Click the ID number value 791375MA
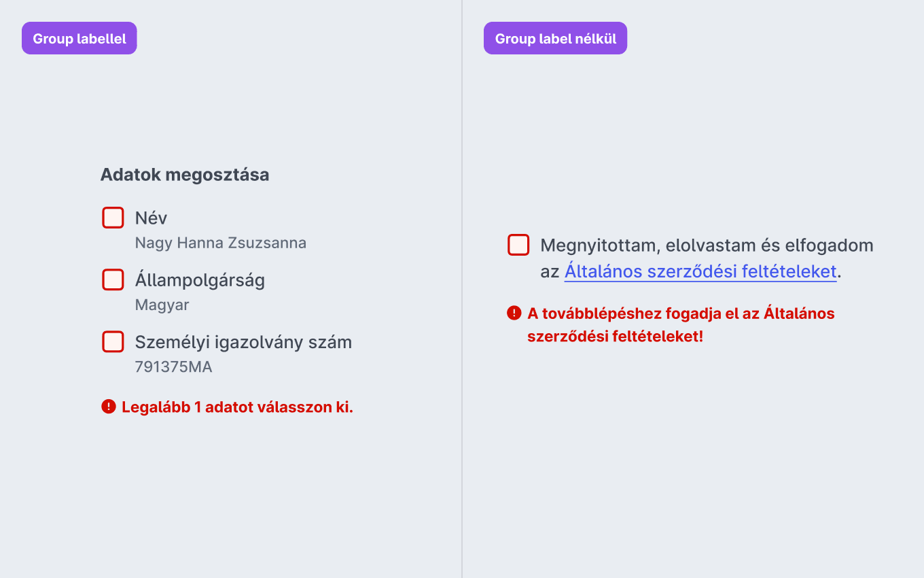 pos(173,367)
